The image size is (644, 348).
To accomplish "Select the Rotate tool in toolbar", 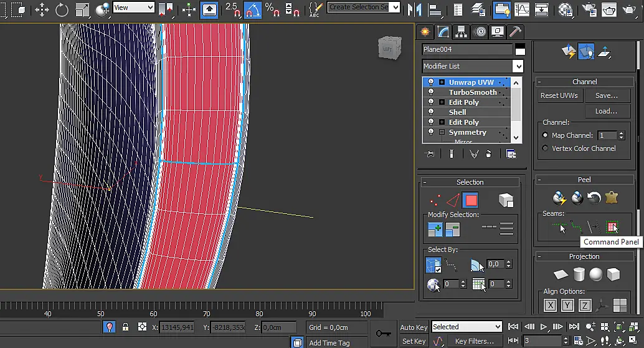I will pyautogui.click(x=62, y=9).
